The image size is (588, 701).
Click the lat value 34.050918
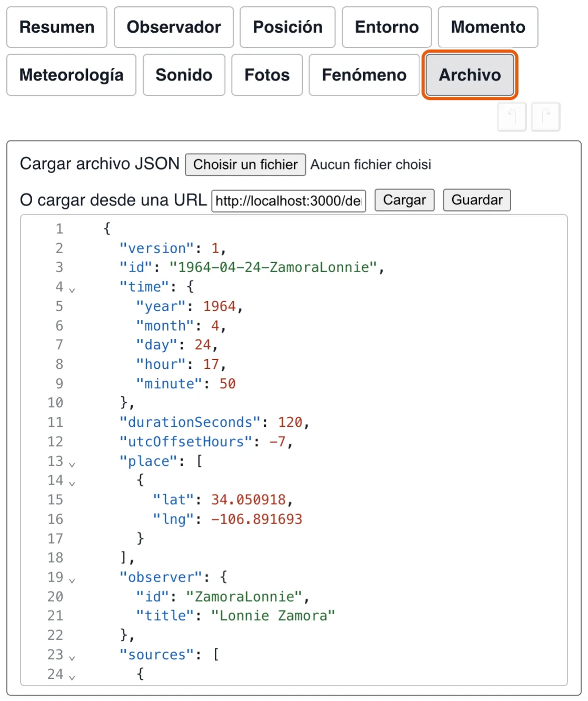point(248,499)
